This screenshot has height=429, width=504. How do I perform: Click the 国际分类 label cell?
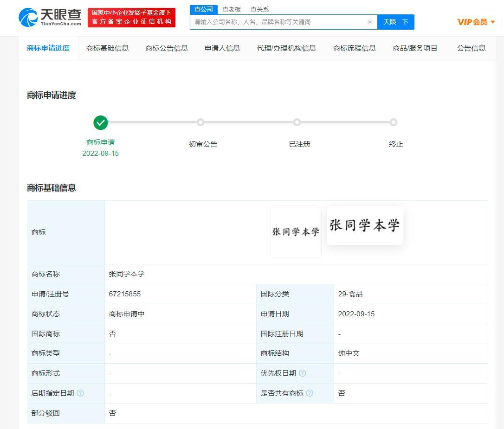pos(295,294)
